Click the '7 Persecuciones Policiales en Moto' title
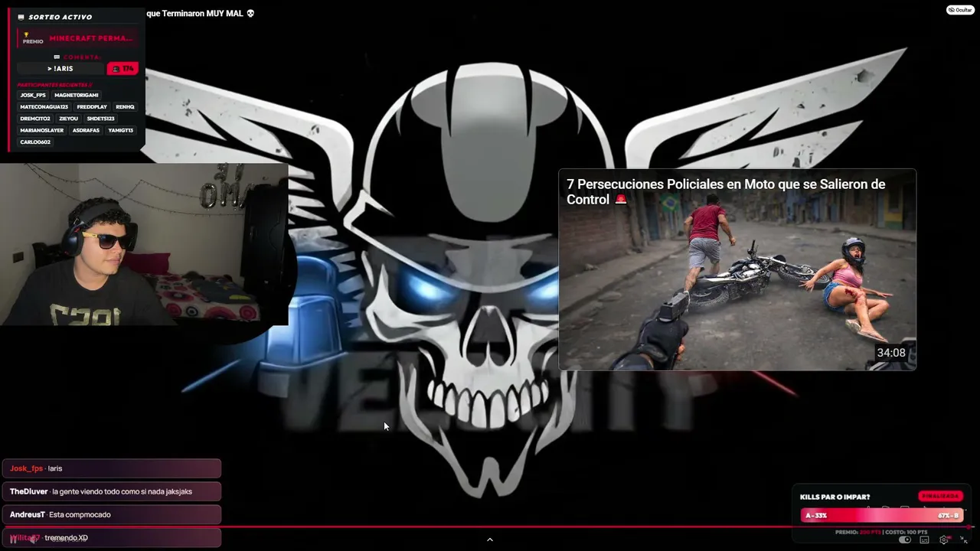 (x=726, y=191)
